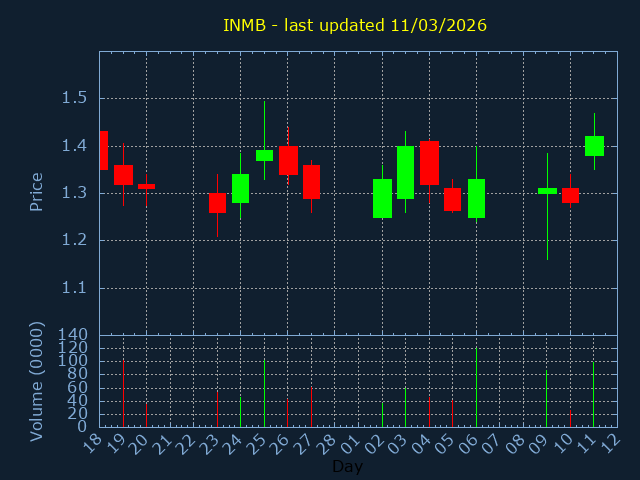Viewport: 640px width, 480px height.
Task: Click the red volume bar on day 05
Action: pyautogui.click(x=452, y=413)
